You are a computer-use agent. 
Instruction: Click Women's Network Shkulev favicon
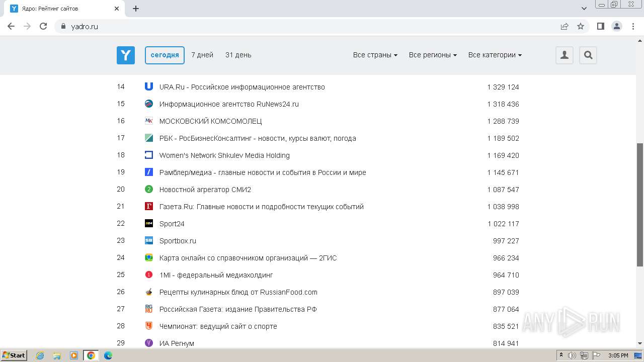pos(149,155)
